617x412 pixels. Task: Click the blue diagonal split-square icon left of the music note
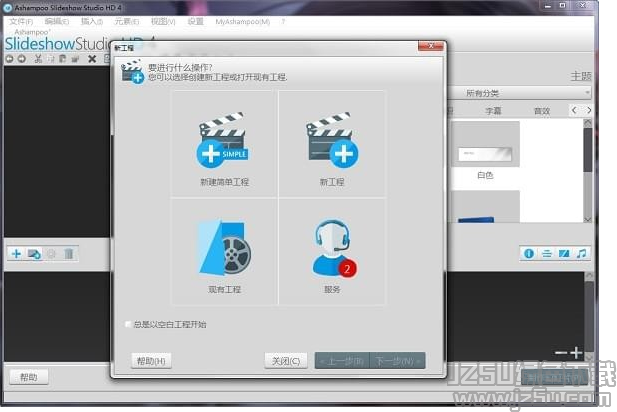point(564,253)
